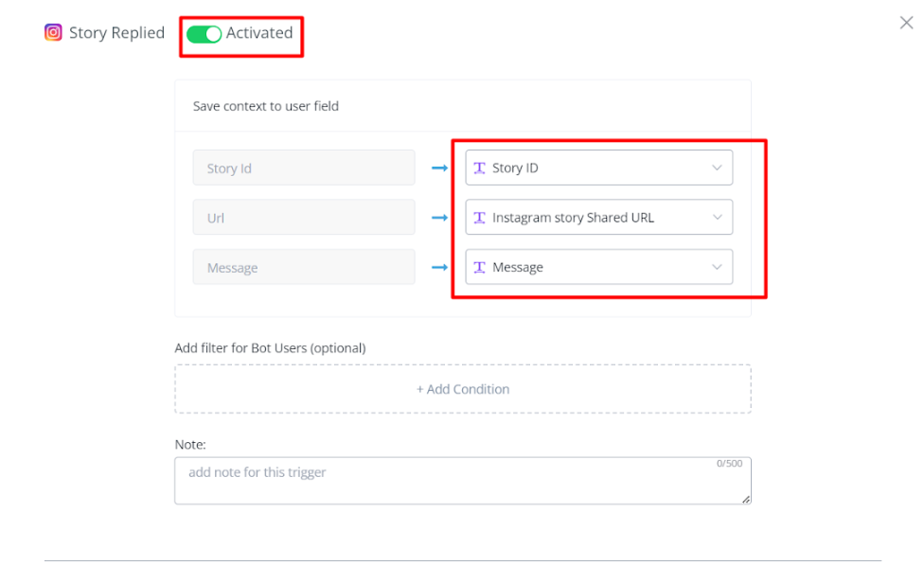Click the note textarea resize handle
Screen dimensions: 924x566
click(746, 499)
